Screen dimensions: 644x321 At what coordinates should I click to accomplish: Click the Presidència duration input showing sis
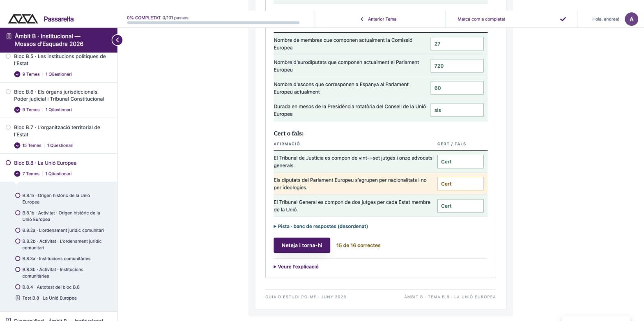[x=457, y=110]
